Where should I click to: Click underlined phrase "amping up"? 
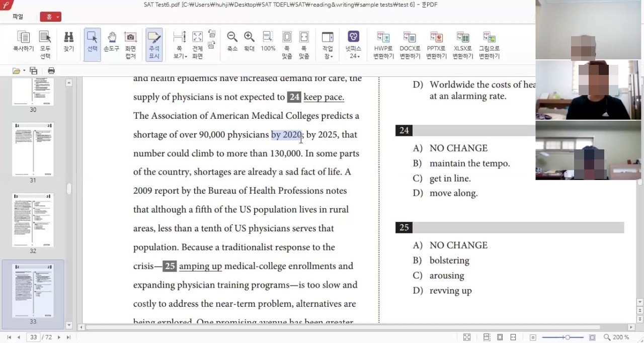[x=200, y=266]
